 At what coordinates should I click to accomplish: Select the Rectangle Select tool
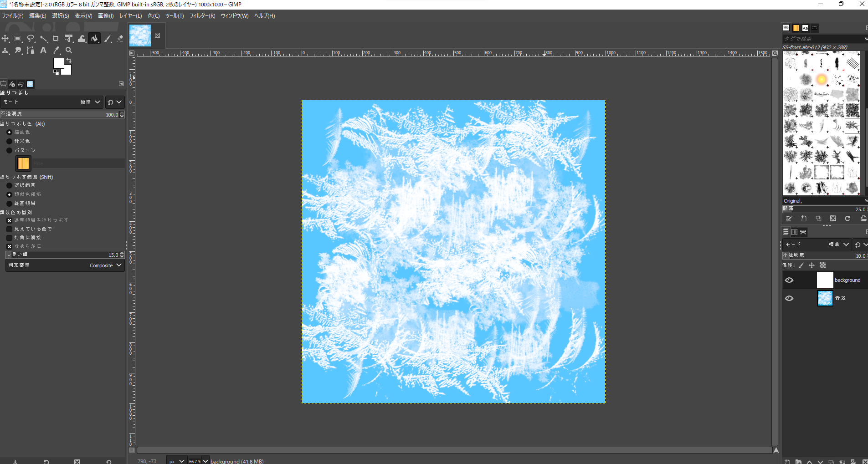tap(18, 39)
